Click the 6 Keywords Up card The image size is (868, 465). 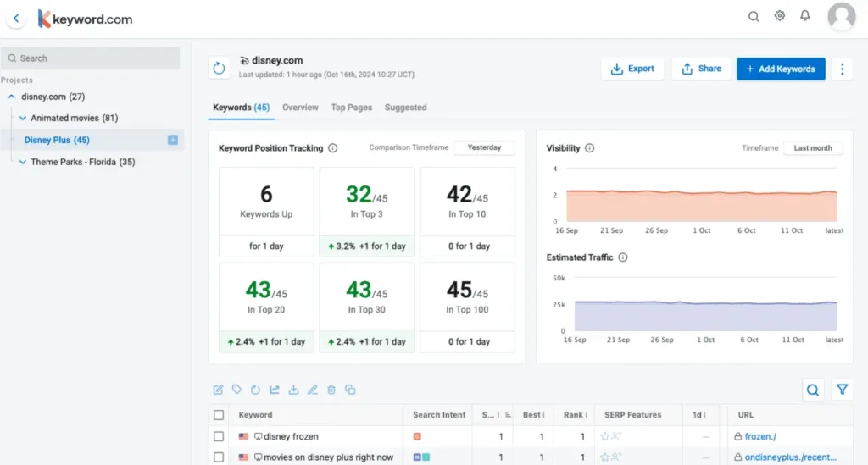click(266, 212)
